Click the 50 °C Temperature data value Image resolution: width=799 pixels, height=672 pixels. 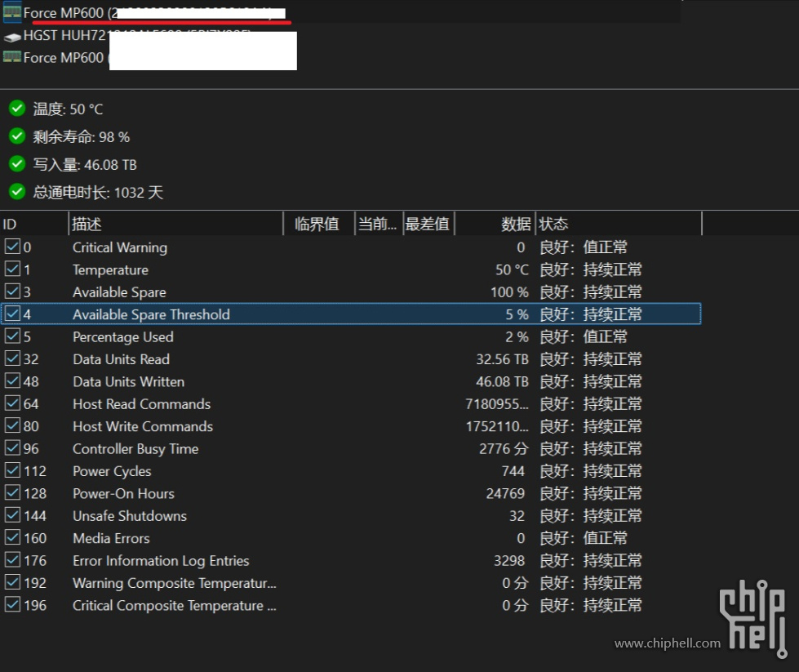(512, 269)
